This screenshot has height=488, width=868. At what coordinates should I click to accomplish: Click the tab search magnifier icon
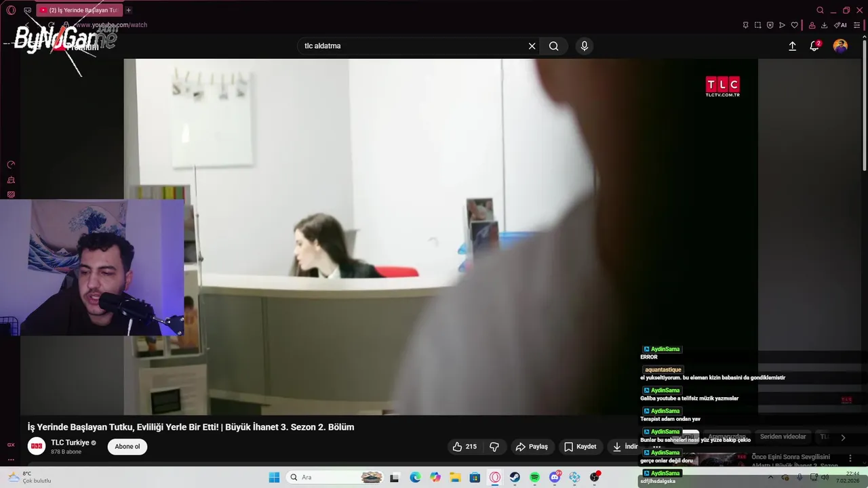[820, 10]
